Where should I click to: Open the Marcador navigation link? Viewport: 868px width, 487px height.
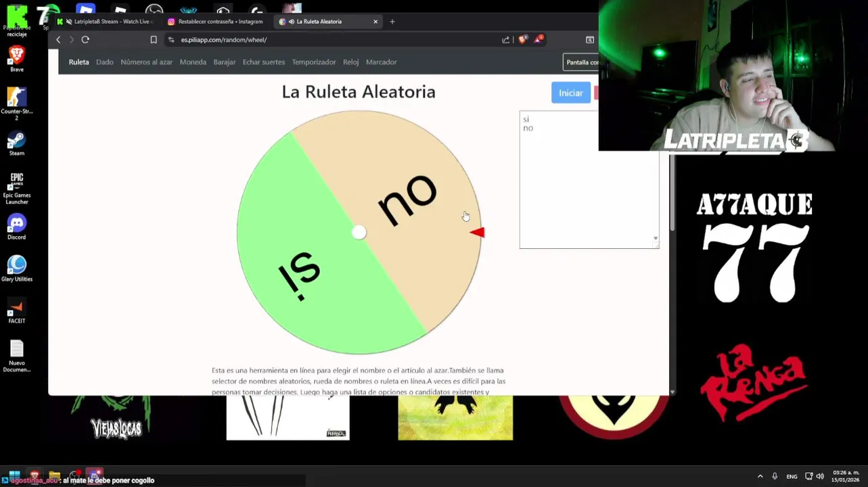pyautogui.click(x=382, y=62)
